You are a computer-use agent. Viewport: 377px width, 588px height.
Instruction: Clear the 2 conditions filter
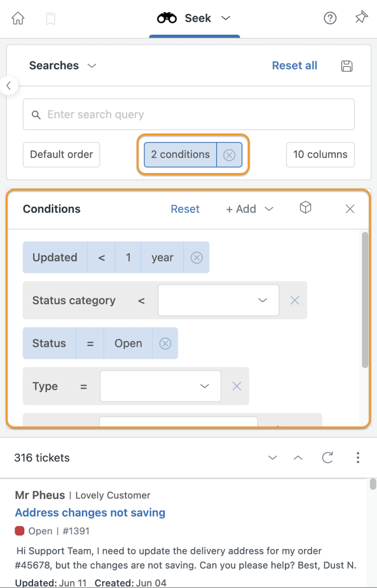[229, 155]
